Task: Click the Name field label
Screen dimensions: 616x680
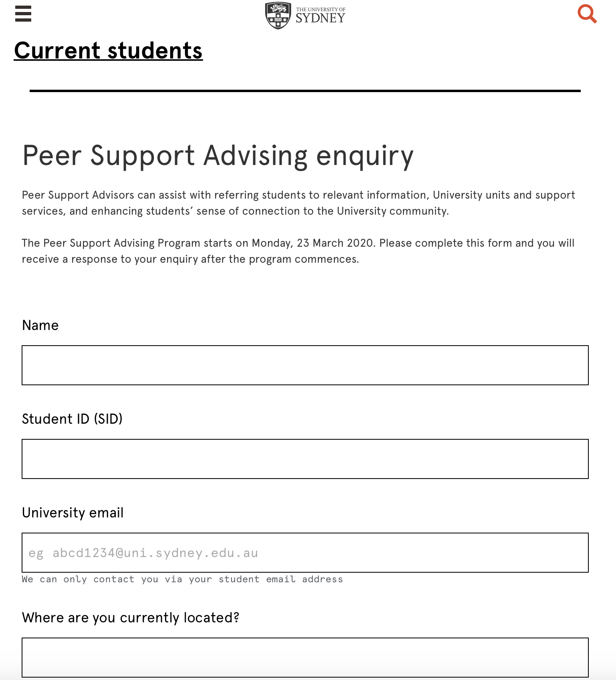Action: click(40, 325)
